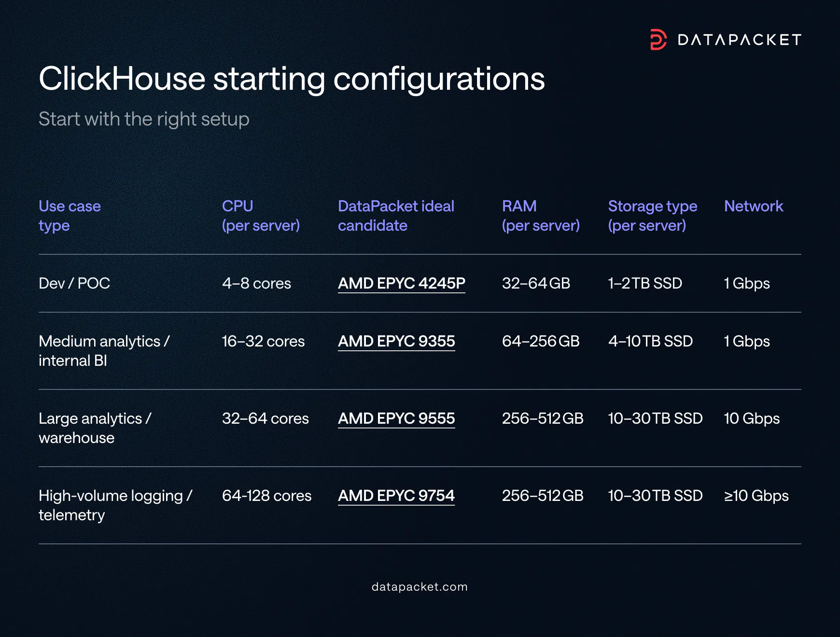Open the AMD EPYC 9555 link
The width and height of the screenshot is (840, 637).
pos(396,419)
